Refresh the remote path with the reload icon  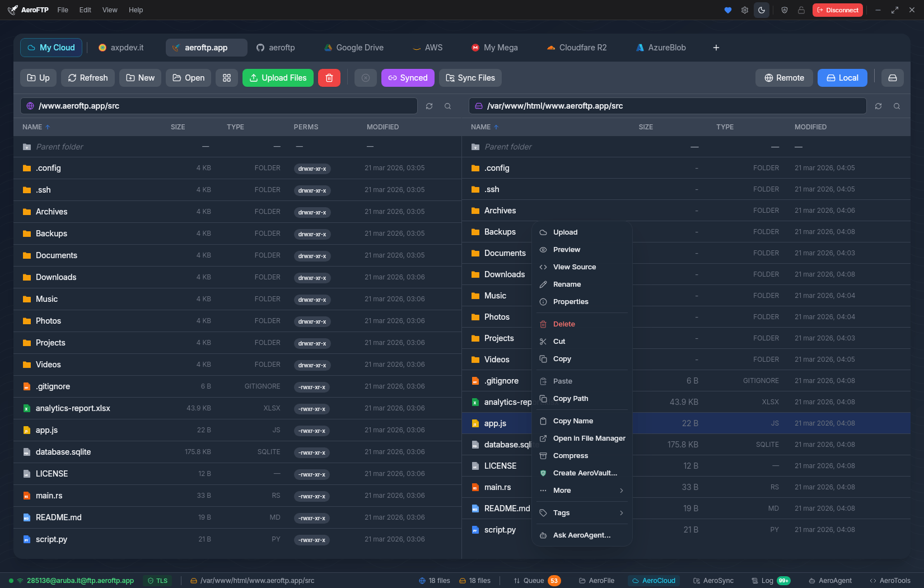coord(429,106)
